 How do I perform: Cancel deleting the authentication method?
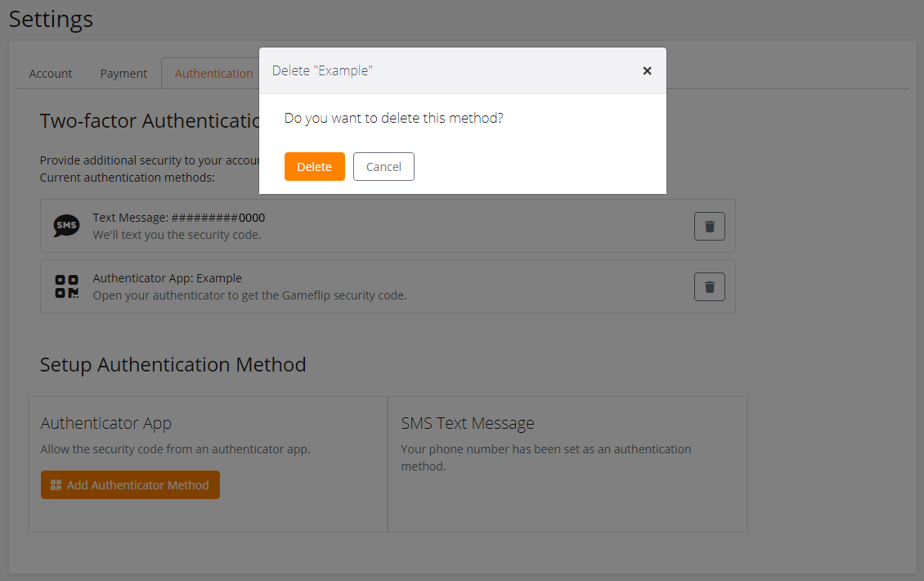384,167
